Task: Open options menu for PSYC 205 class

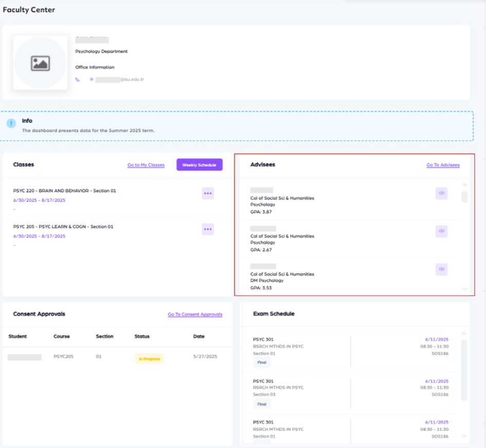Action: tap(207, 229)
